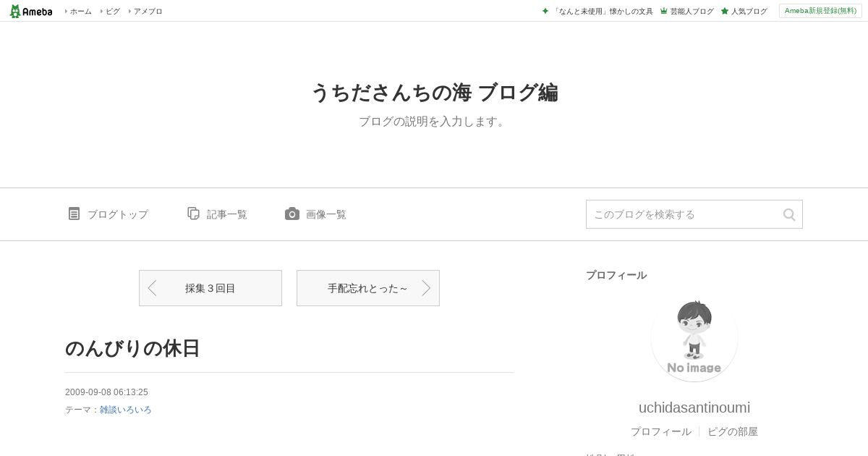Select post timestamp 2009-09-08 06:13:25
Viewport: 868px width, 456px height.
(x=106, y=392)
